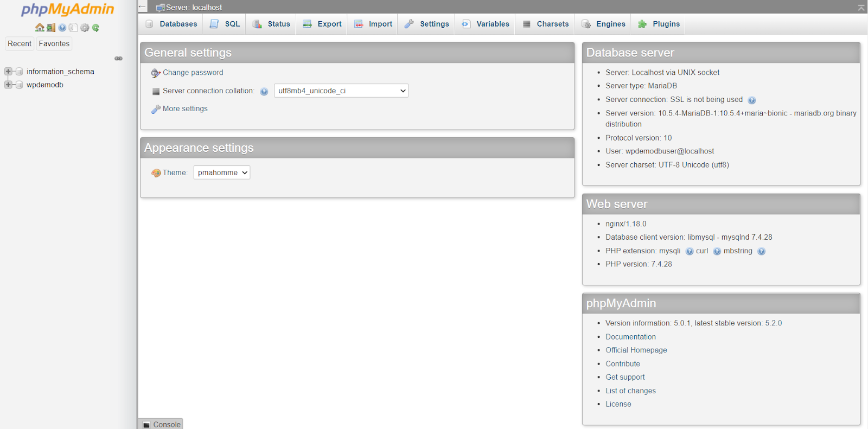The width and height of the screenshot is (868, 429).
Task: Click the UTF-8 Unicode (utf8) charset link
Action: click(x=694, y=165)
